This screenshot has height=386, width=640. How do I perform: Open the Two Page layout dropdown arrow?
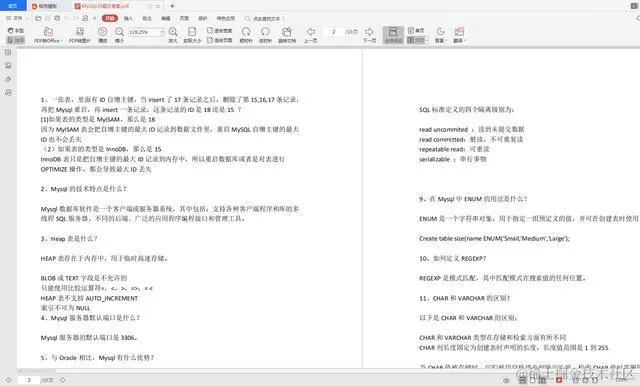click(426, 40)
